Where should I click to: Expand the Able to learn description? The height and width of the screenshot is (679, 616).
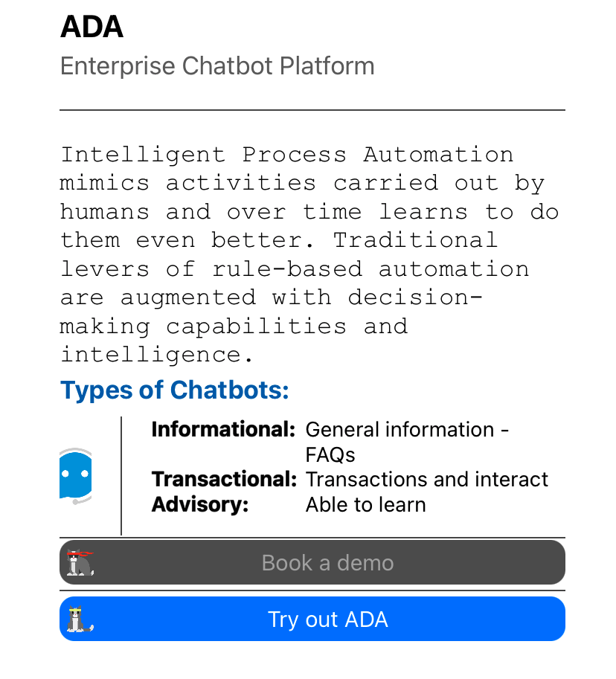click(x=365, y=504)
